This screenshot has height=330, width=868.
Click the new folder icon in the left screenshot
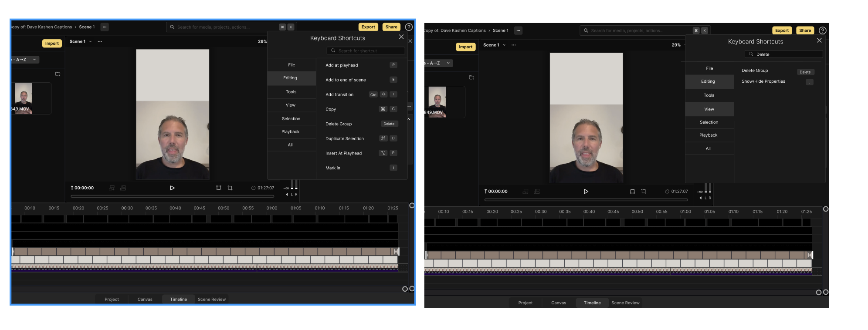click(58, 74)
